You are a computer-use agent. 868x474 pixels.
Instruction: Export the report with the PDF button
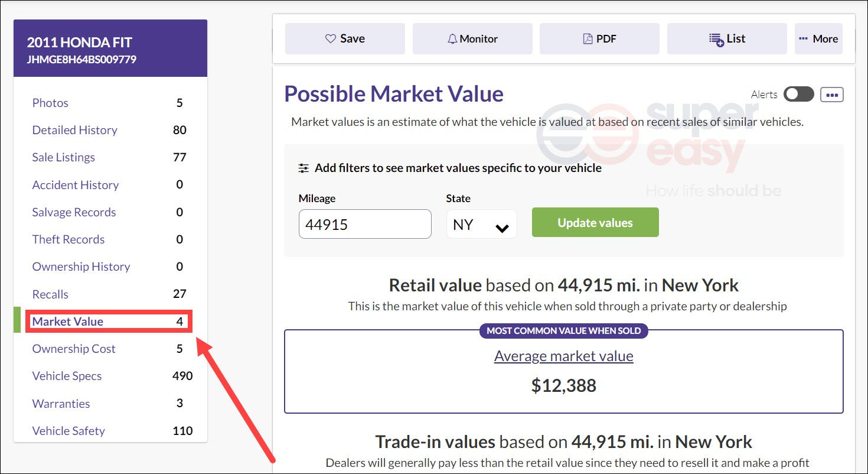point(599,39)
